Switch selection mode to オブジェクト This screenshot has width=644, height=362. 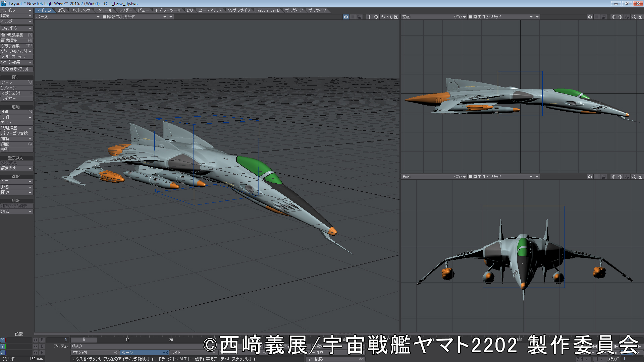[95, 353]
